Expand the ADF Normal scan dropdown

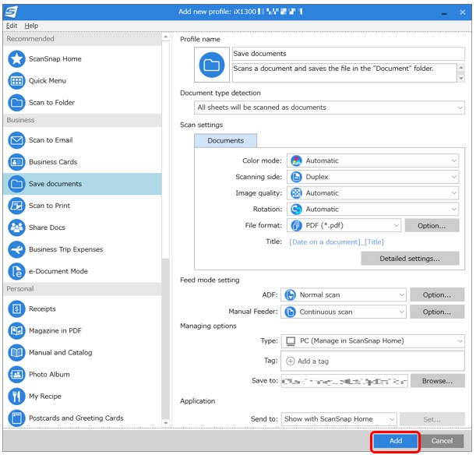pos(344,295)
